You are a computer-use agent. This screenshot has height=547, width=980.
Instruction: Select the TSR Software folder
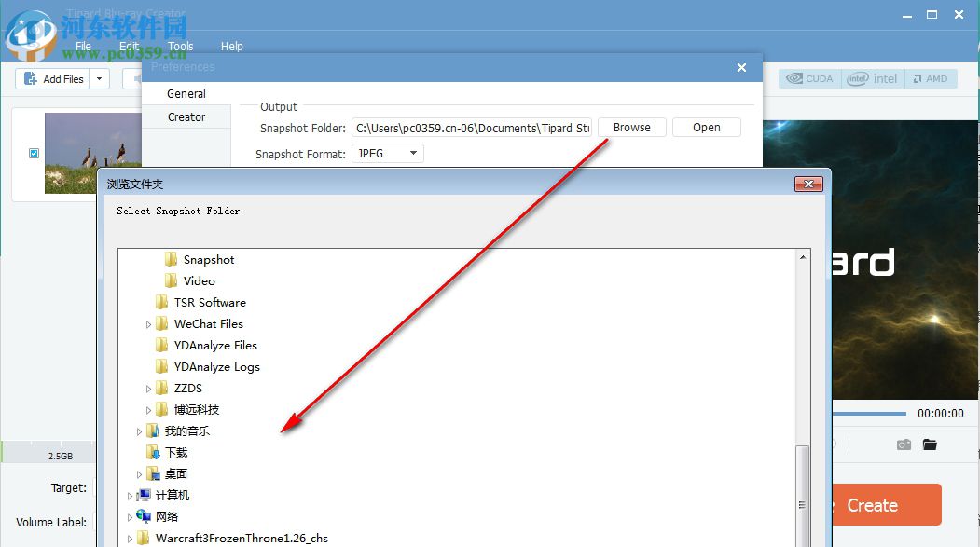[209, 302]
